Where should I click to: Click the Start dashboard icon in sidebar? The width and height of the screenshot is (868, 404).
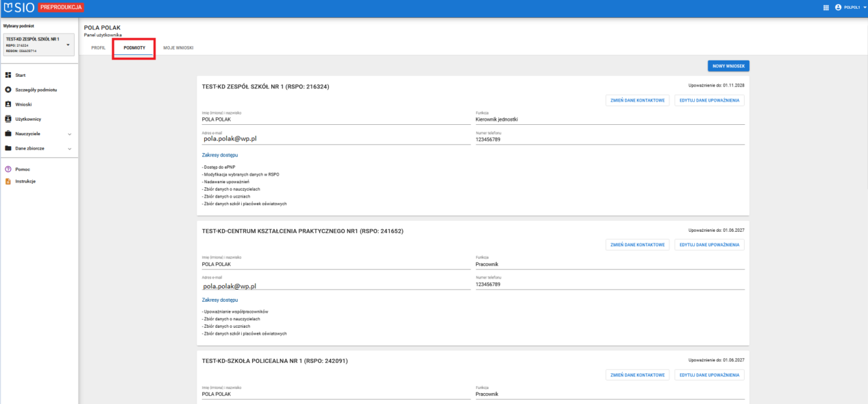(8, 75)
